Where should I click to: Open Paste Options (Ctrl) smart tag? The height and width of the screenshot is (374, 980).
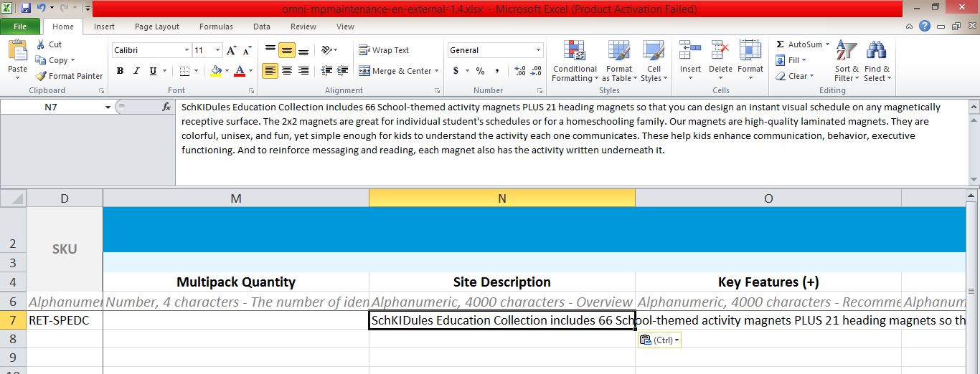click(x=659, y=340)
